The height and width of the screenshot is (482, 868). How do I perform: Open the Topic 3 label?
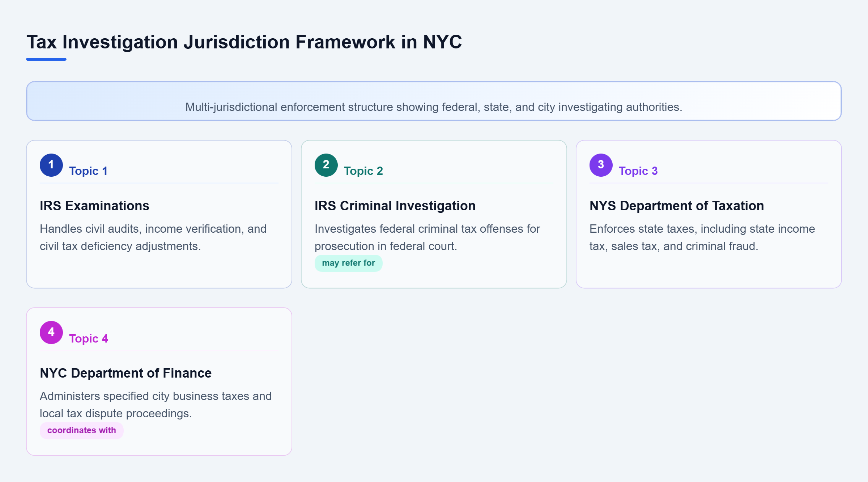pos(638,171)
